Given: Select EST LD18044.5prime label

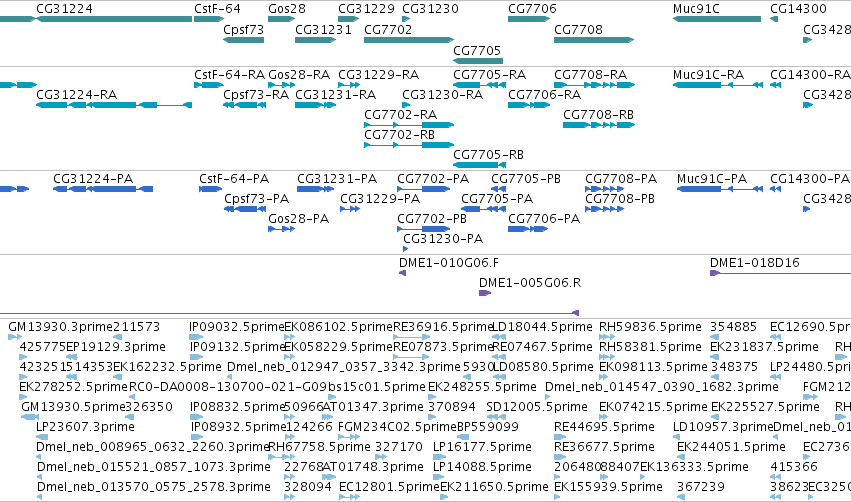Looking at the screenshot, I should pos(542,327).
